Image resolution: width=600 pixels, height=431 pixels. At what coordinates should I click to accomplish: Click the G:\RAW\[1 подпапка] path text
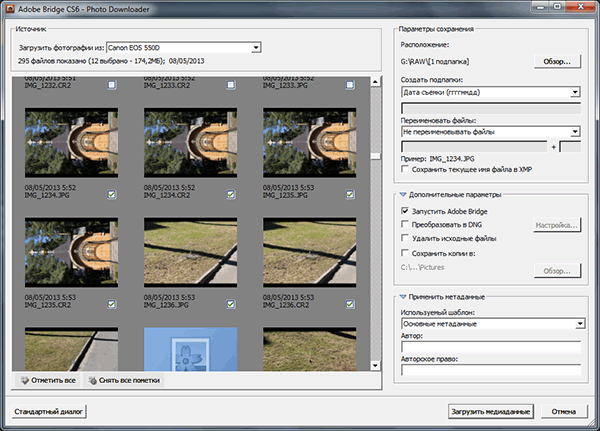coord(435,61)
